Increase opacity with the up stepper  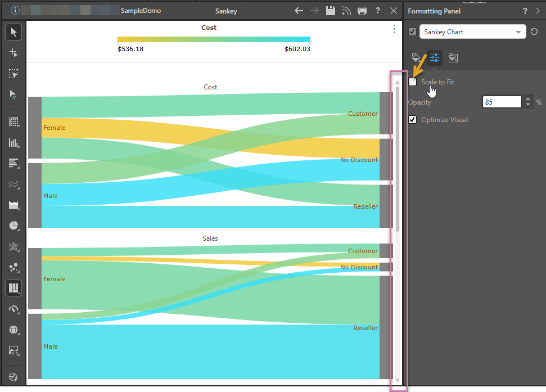coord(528,99)
